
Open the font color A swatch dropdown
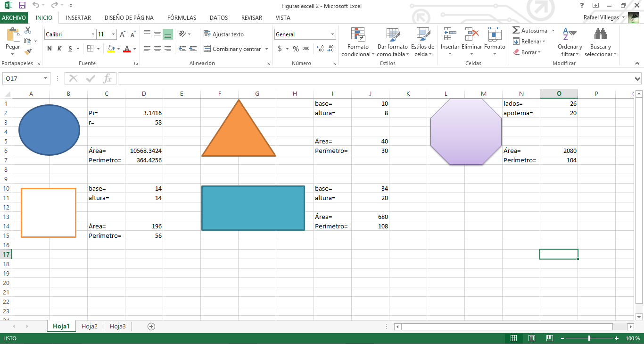pyautogui.click(x=133, y=49)
